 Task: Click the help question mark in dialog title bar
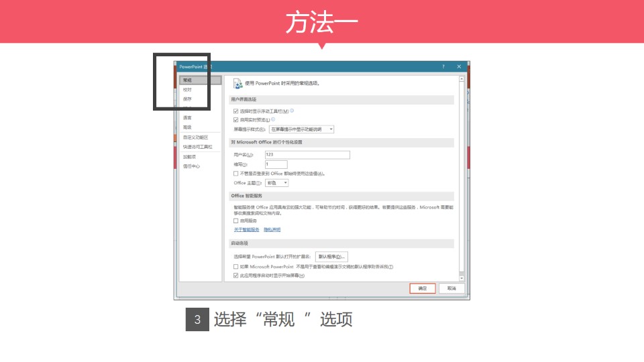click(443, 67)
